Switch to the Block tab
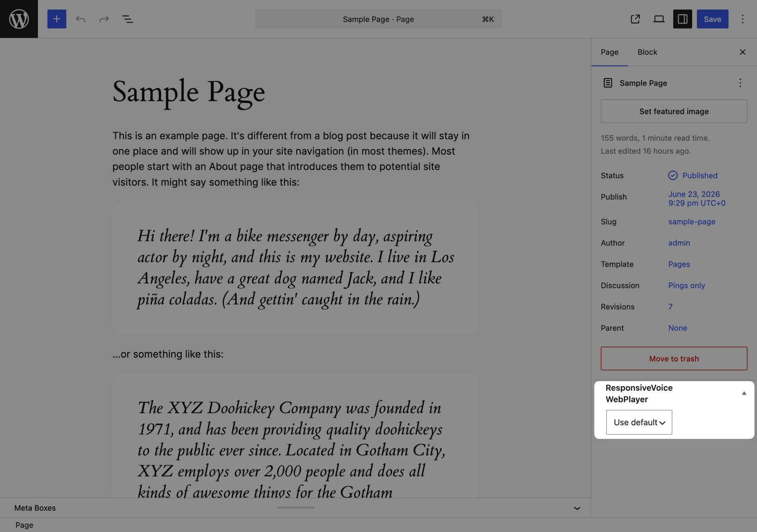Screen dimensions: 757x532 647,52
